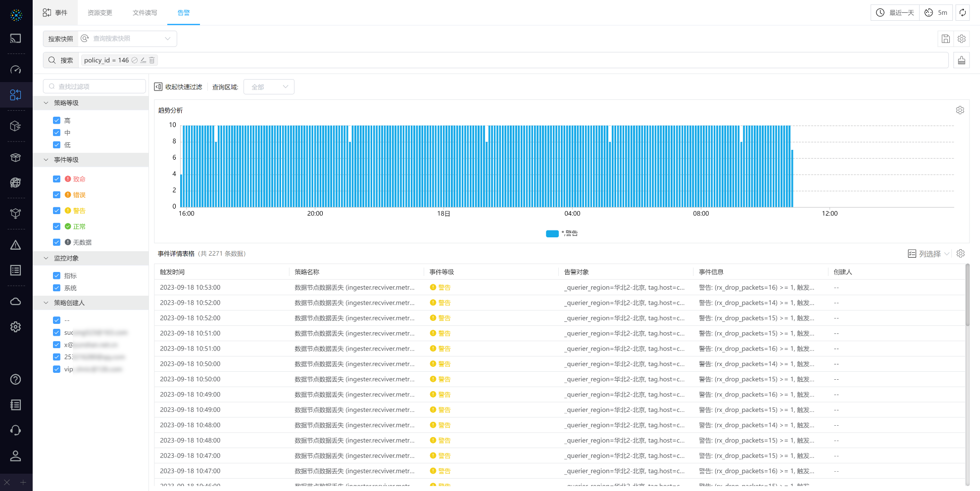Uncheck the 指标 monitoring object checkbox

point(57,276)
